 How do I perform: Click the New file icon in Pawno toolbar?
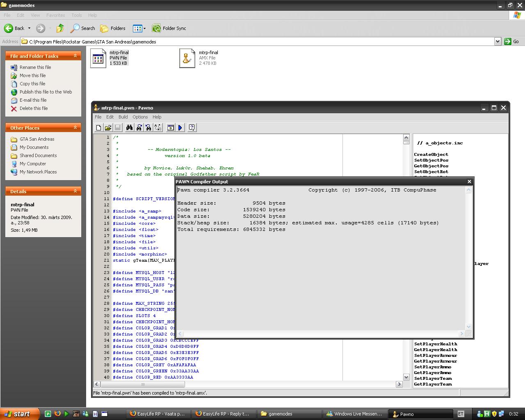pos(98,128)
